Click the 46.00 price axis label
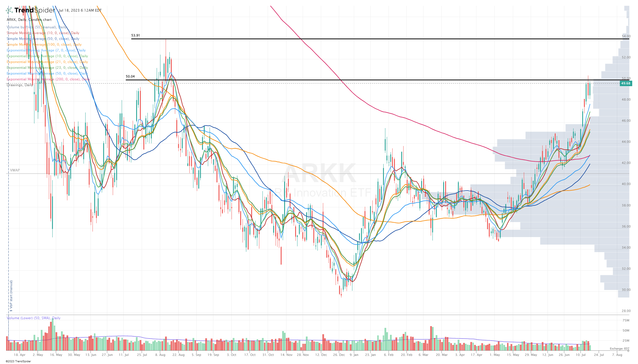 [626, 121]
